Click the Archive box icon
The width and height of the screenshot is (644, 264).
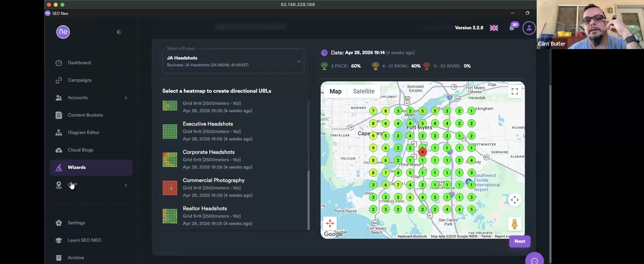[59, 258]
